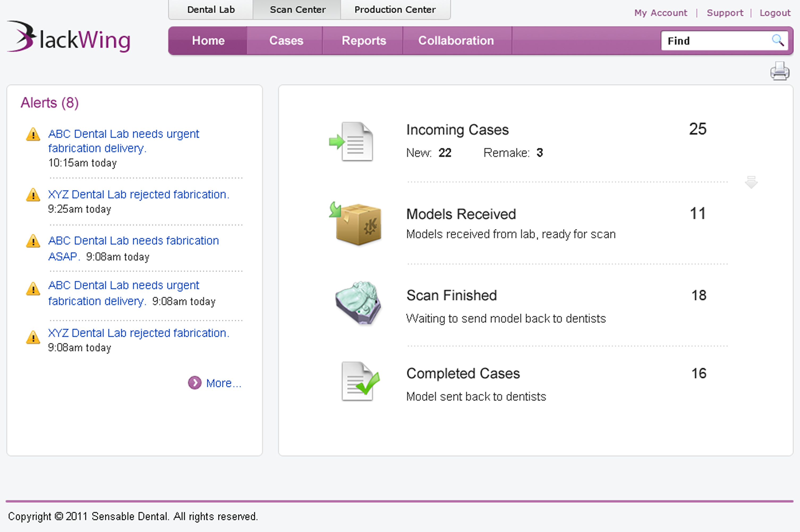Click the purple arrow beside More

[x=194, y=383]
